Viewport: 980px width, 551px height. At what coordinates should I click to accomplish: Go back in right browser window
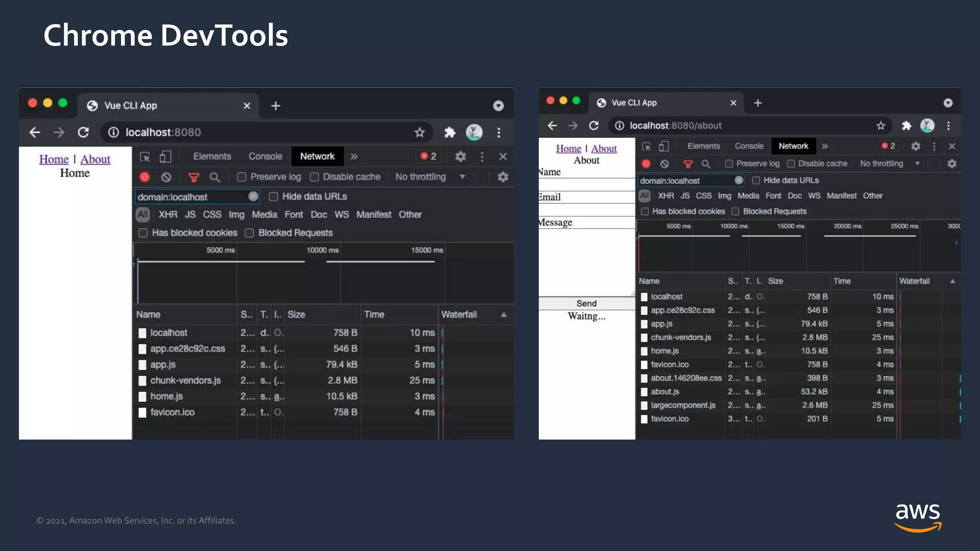click(x=552, y=125)
